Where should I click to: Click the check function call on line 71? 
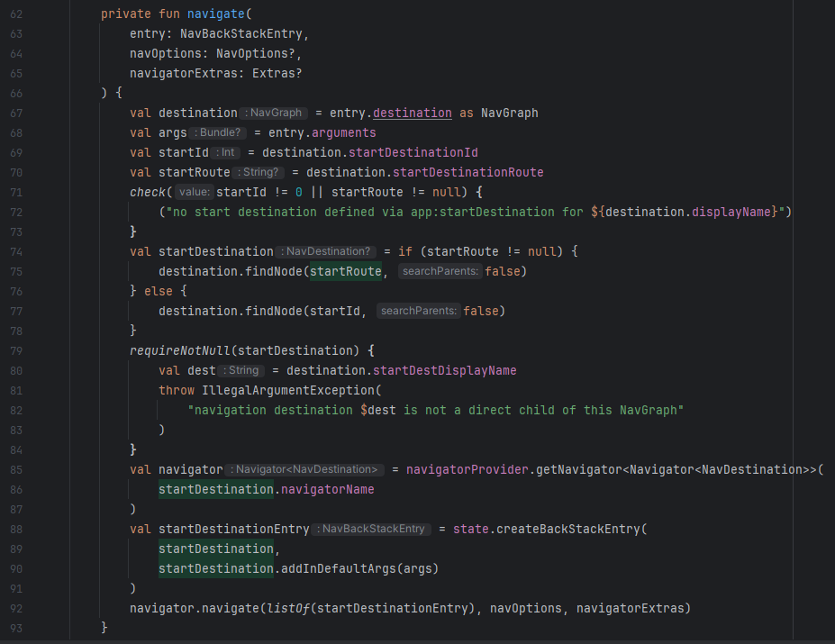[148, 192]
